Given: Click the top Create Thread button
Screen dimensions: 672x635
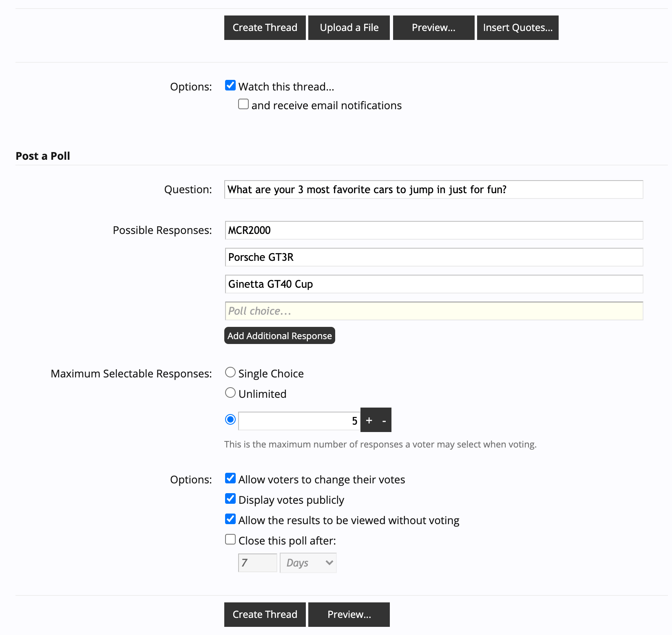Looking at the screenshot, I should point(265,28).
